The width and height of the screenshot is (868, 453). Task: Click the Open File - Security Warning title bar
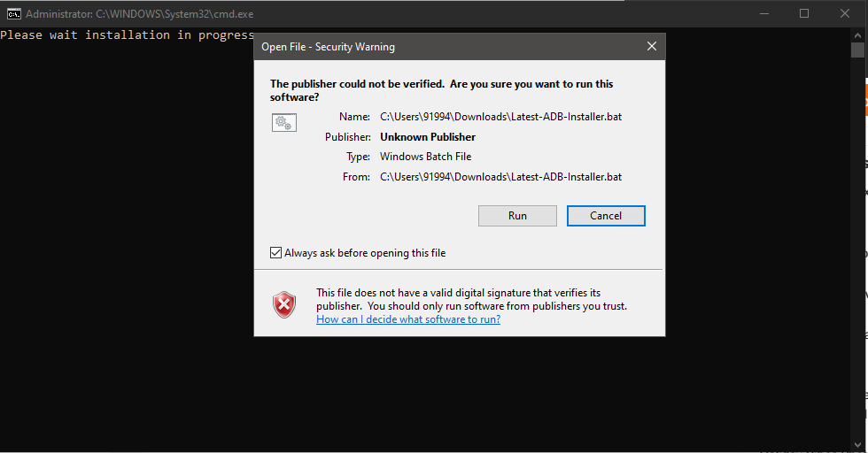(443, 47)
